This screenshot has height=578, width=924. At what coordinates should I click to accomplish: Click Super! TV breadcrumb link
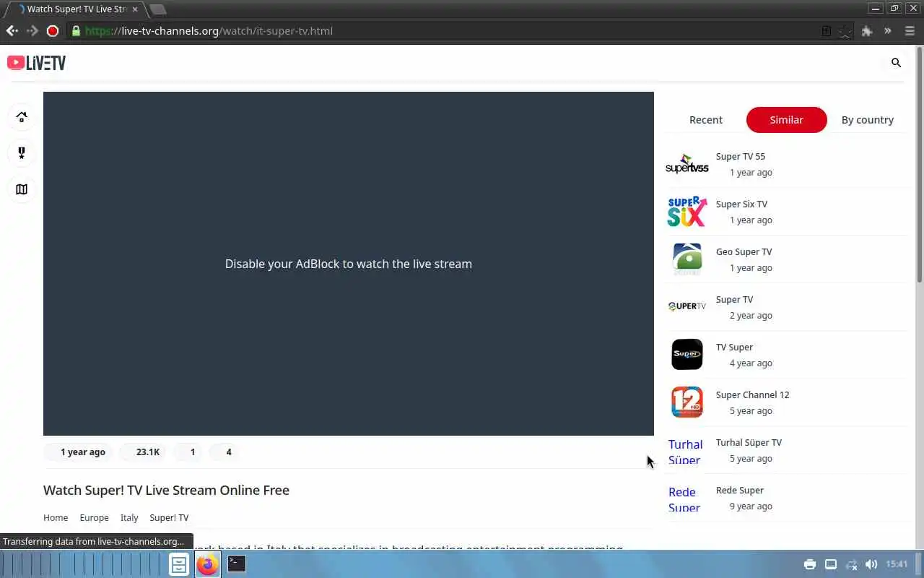(x=169, y=517)
